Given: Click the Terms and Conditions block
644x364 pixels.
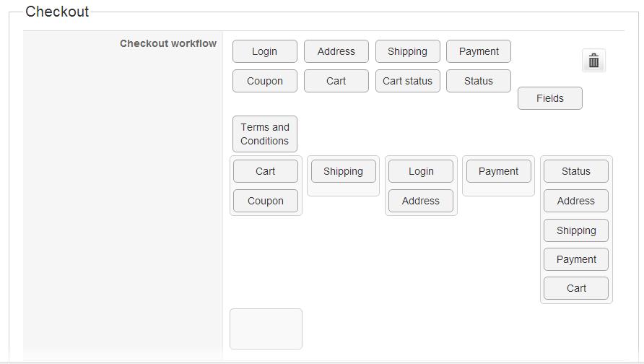Looking at the screenshot, I should coord(264,134).
